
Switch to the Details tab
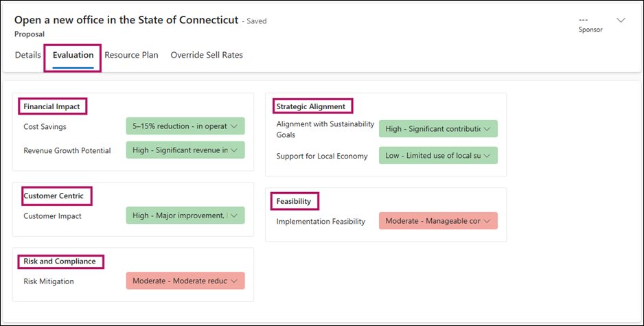[28, 55]
